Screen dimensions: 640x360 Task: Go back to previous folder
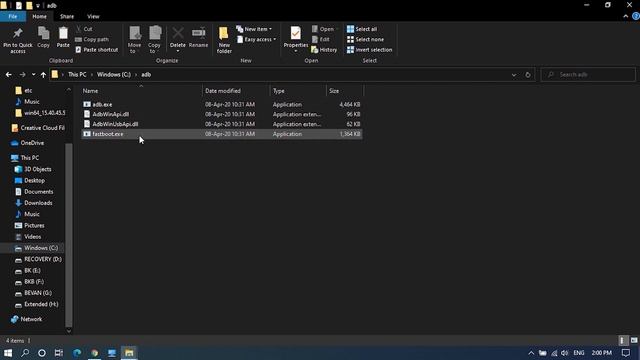pyautogui.click(x=9, y=75)
